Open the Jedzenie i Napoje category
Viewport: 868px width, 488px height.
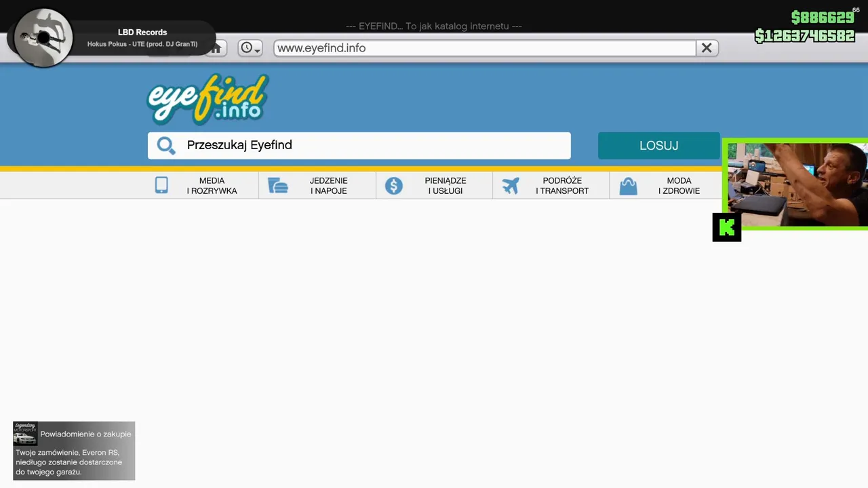pyautogui.click(x=317, y=186)
